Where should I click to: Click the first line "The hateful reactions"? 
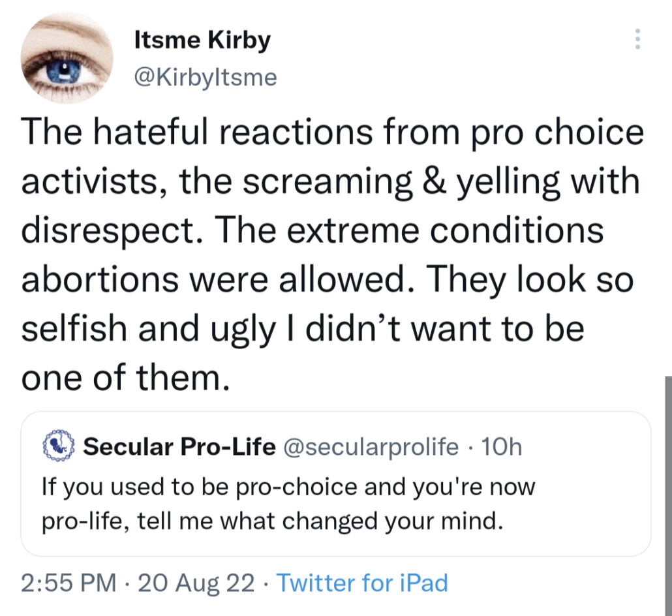point(196,133)
